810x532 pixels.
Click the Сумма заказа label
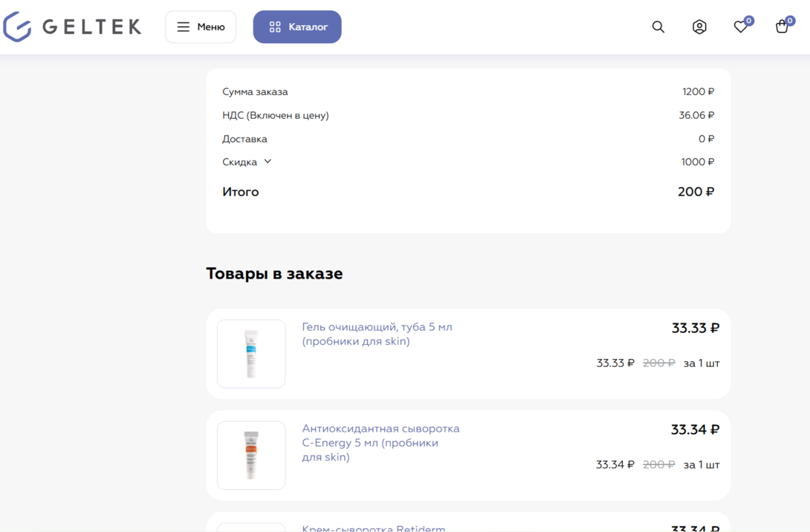(x=255, y=92)
